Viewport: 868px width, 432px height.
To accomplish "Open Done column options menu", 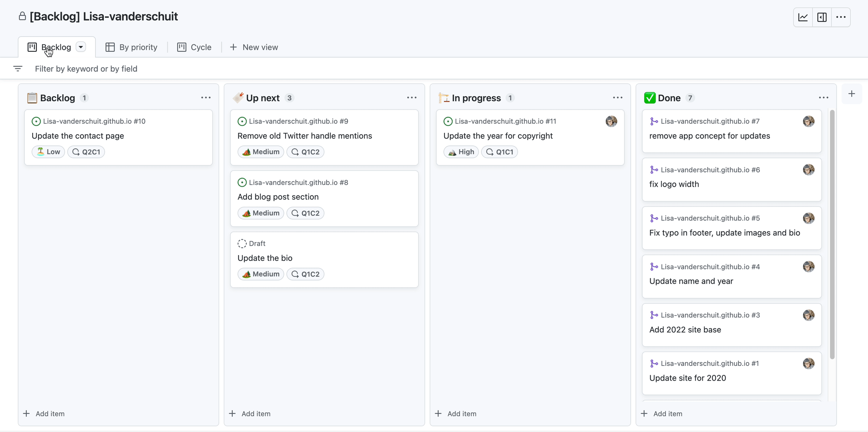I will click(824, 98).
